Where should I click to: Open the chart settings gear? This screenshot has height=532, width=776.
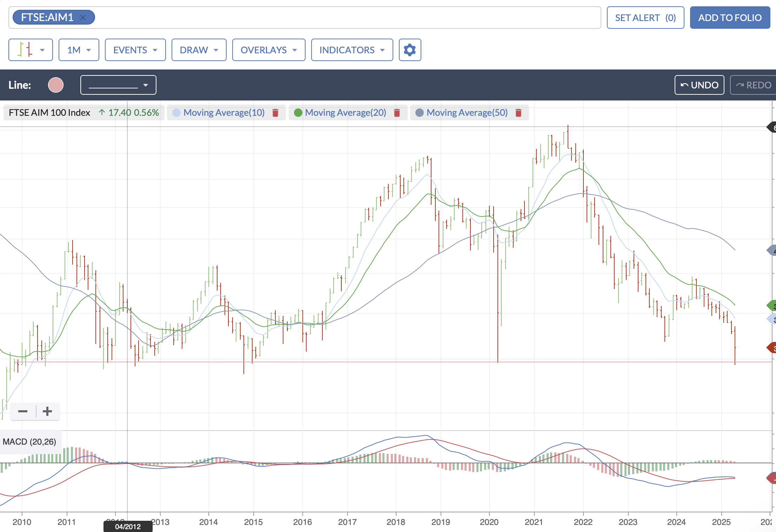(x=410, y=50)
